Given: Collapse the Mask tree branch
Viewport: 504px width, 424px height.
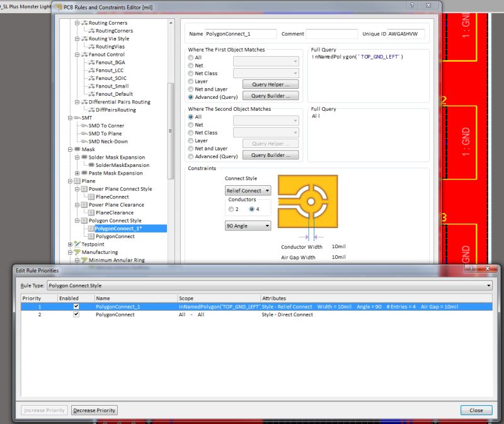Looking at the screenshot, I should click(x=71, y=149).
